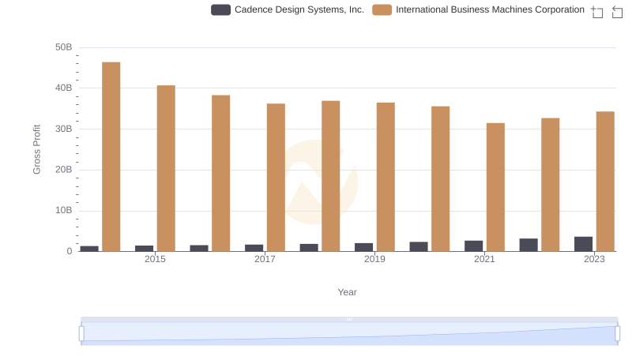Click the IBM bar for 2020

(x=441, y=178)
